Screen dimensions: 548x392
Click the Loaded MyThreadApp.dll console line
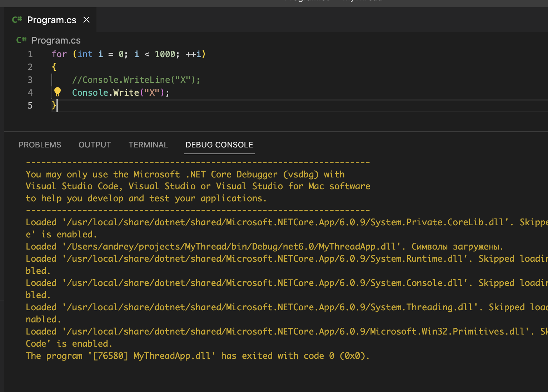(264, 246)
